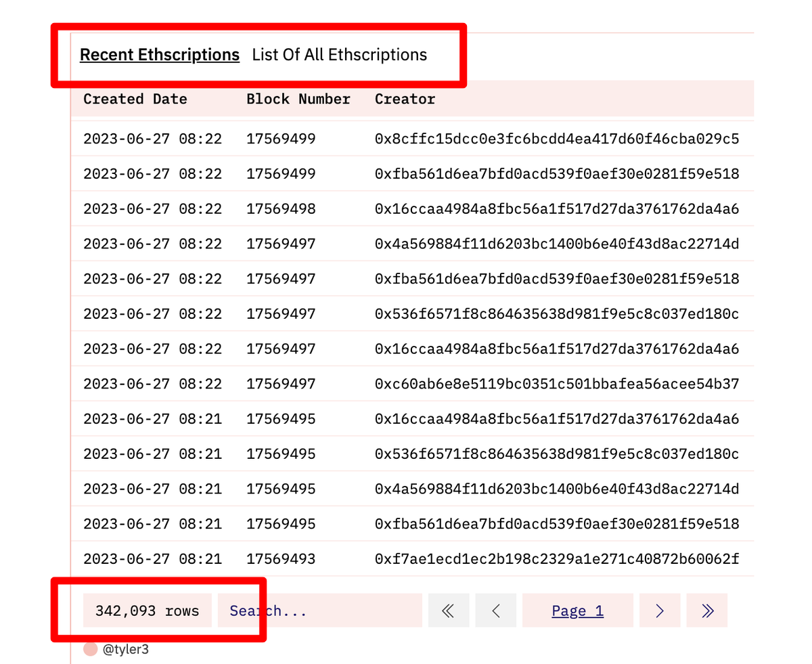
Task: Click the date in block 17569493 row
Action: 153,559
